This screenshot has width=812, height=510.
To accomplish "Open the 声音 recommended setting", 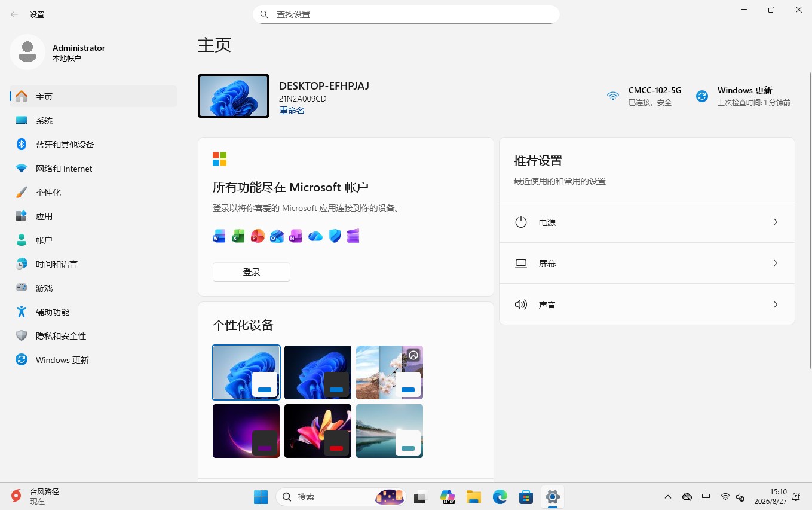I will click(x=647, y=304).
